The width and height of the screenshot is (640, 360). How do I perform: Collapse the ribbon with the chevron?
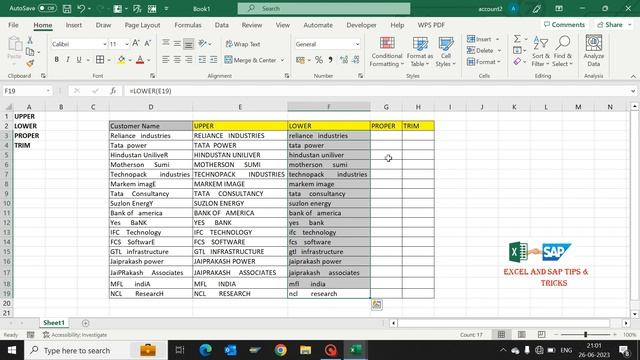coord(633,76)
